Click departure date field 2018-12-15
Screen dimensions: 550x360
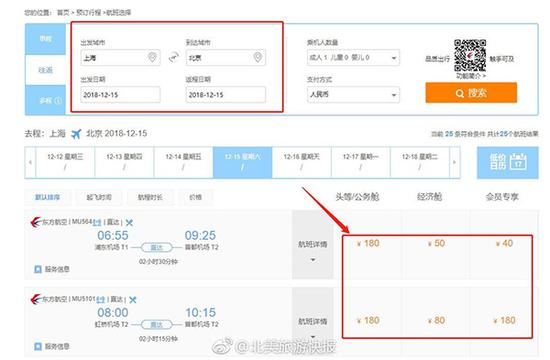120,94
